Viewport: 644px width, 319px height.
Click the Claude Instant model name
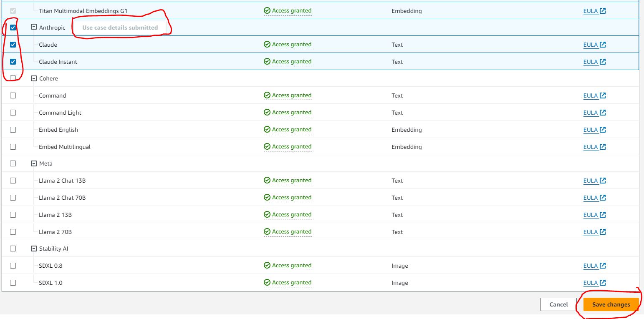(58, 62)
